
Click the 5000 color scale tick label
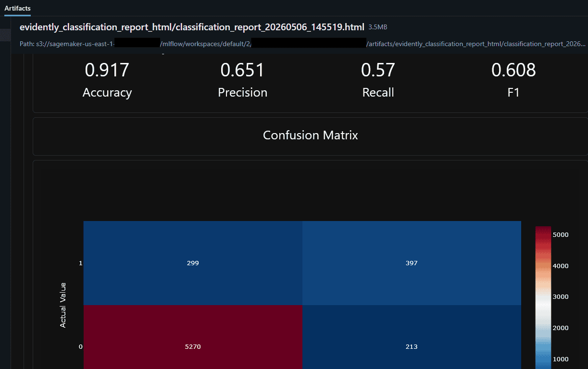click(561, 234)
